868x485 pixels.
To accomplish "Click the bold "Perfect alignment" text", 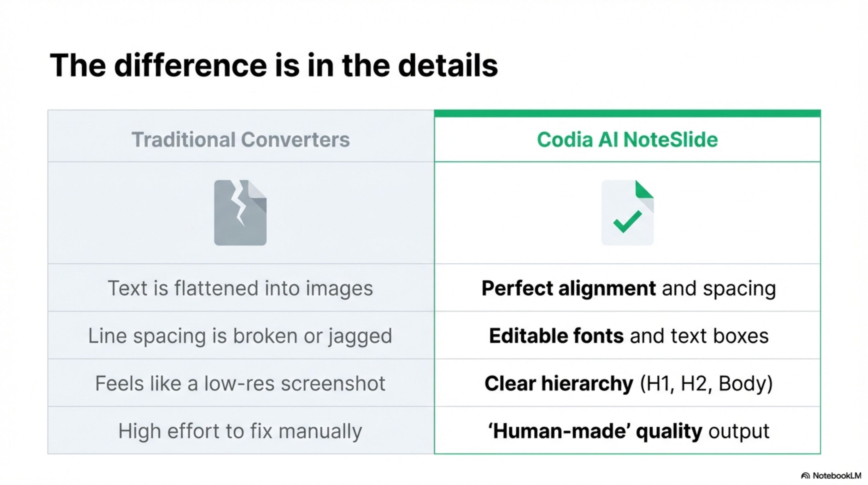I will [x=568, y=288].
